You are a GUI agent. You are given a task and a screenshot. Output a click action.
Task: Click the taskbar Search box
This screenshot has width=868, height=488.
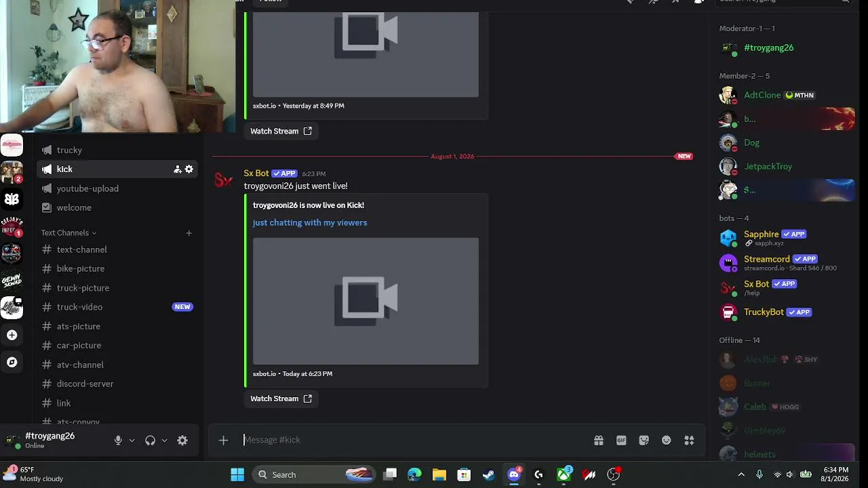[x=313, y=474]
